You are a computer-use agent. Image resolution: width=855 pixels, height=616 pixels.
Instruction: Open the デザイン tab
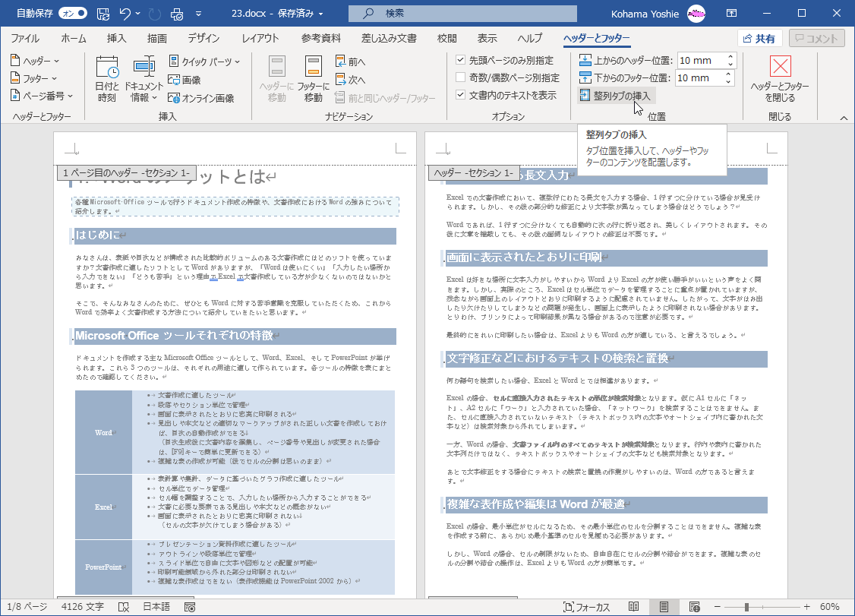204,38
